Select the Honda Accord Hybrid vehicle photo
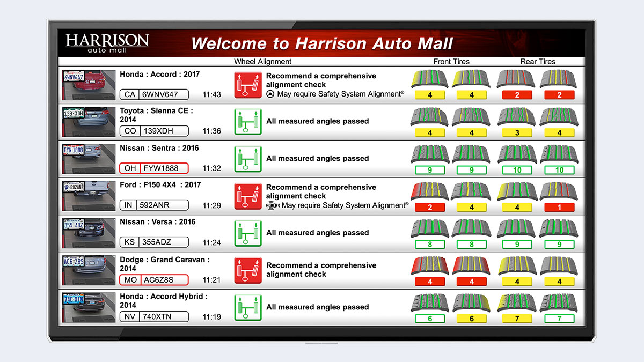 tap(89, 307)
